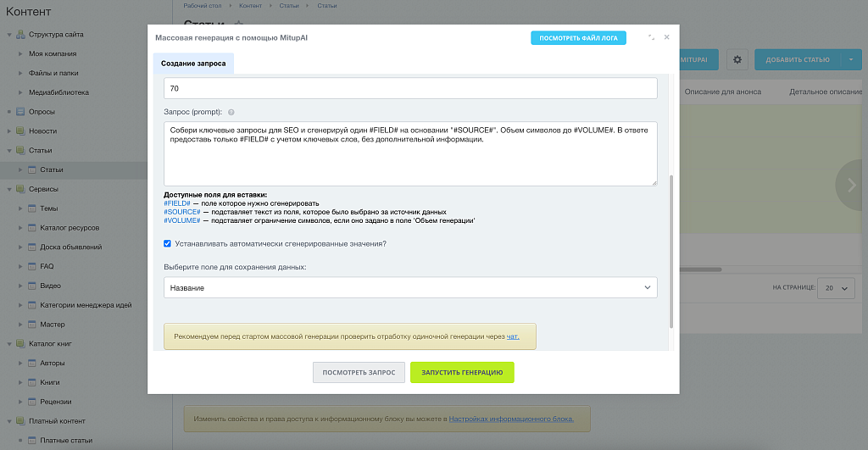Collapse the Сервисы tree section
Image resolution: width=868 pixels, height=450 pixels.
coord(9,189)
